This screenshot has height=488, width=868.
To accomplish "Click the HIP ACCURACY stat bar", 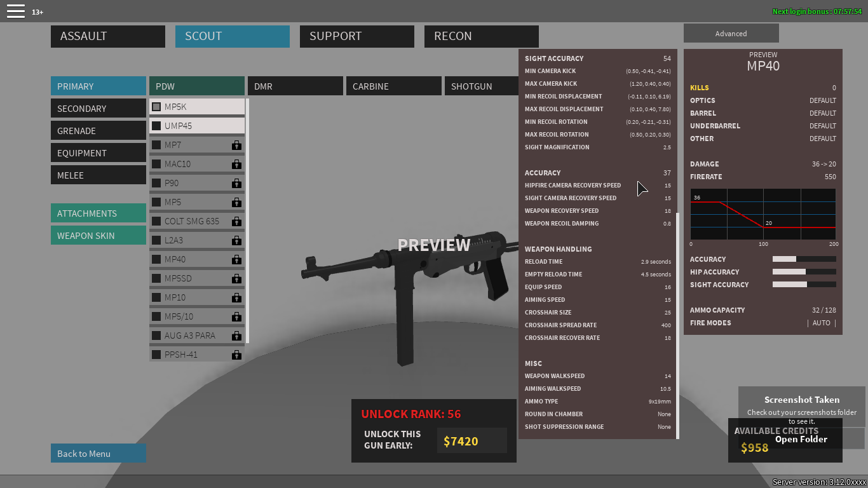I will pos(804,272).
